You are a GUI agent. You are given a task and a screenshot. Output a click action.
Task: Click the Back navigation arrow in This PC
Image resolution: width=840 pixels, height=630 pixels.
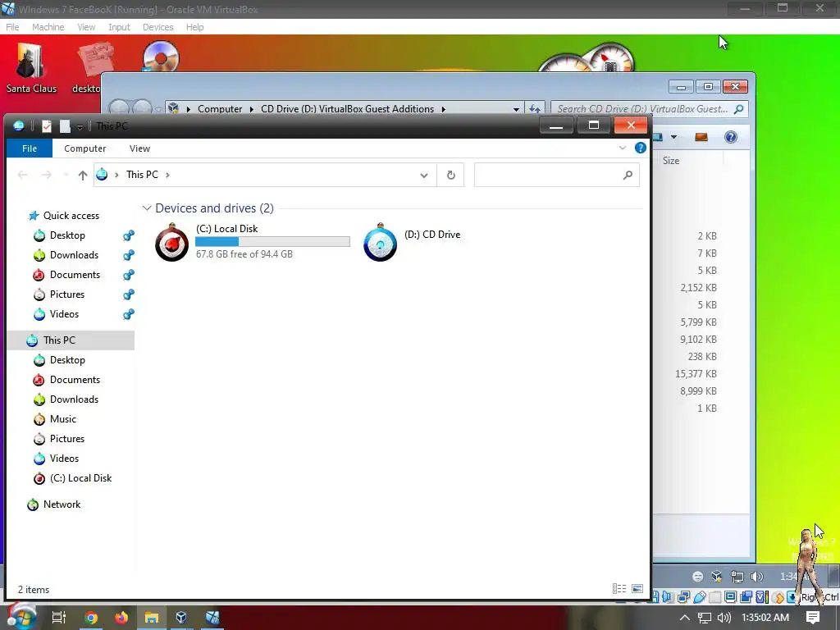click(x=22, y=175)
